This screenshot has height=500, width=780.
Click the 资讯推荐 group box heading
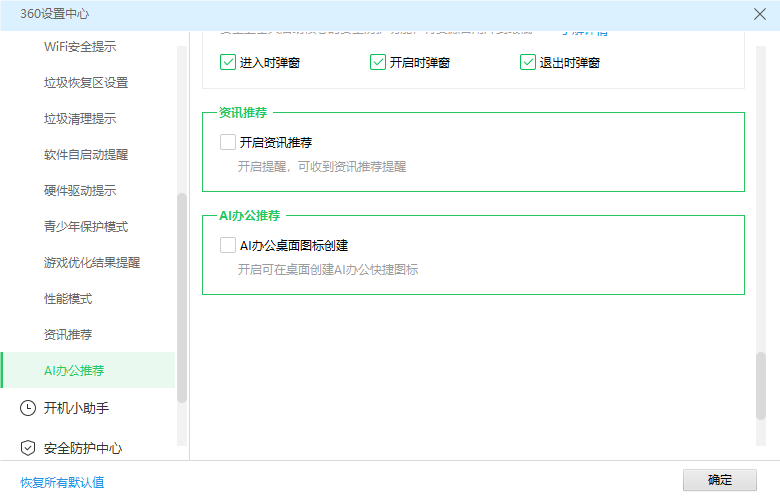(x=243, y=112)
